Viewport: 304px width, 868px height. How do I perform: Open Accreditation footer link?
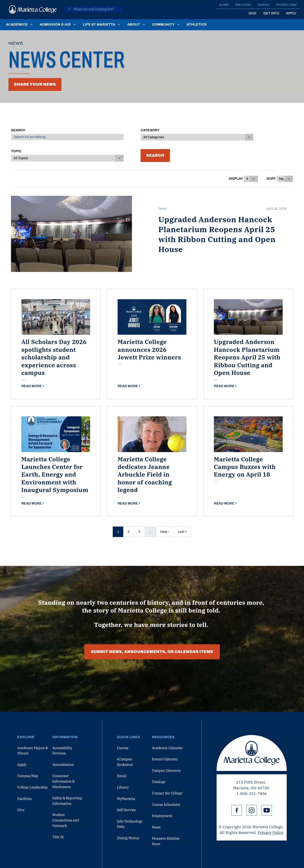63,765
